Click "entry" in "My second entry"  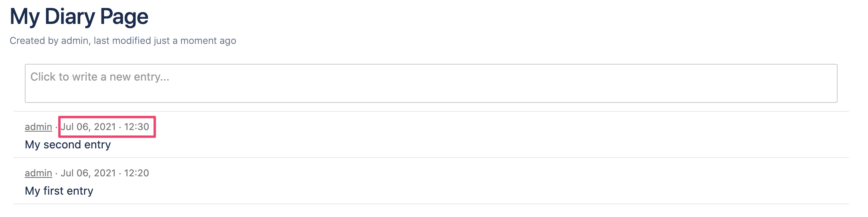pyautogui.click(x=97, y=145)
